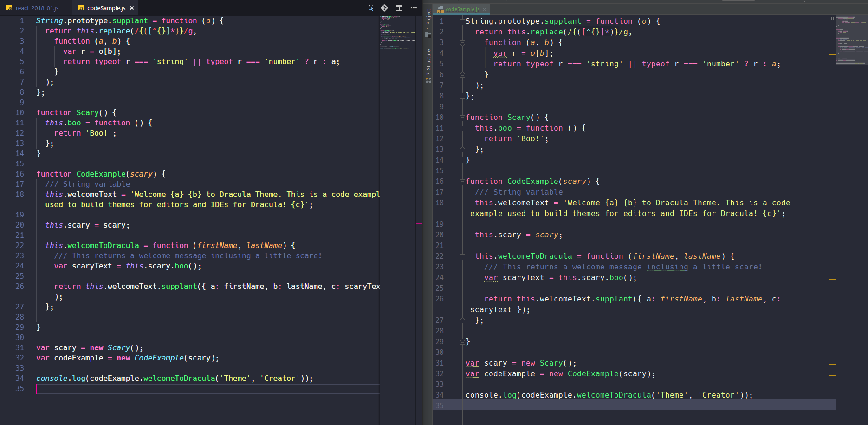Select codeSample.js tab in VS Code
This screenshot has width=868, height=425.
click(x=106, y=8)
